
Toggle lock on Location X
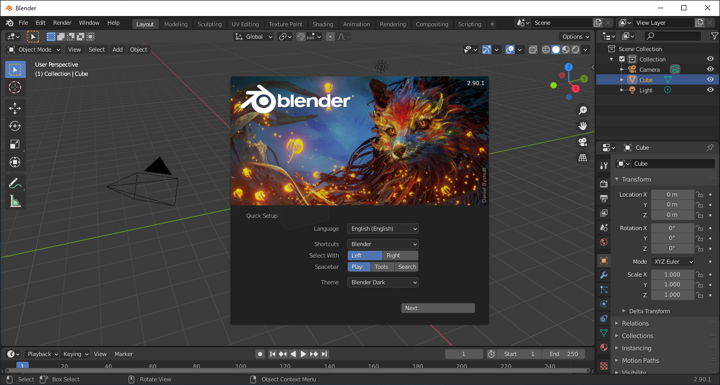tap(699, 194)
